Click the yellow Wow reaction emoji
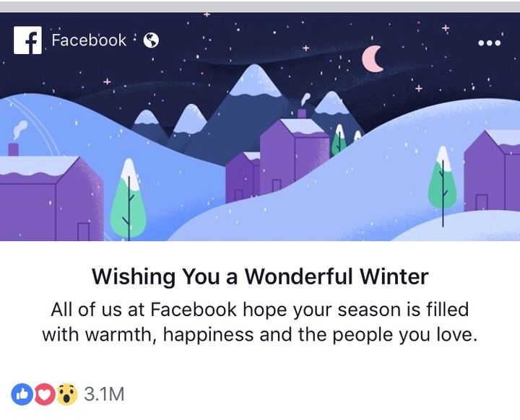This screenshot has width=520, height=420. pos(67,394)
